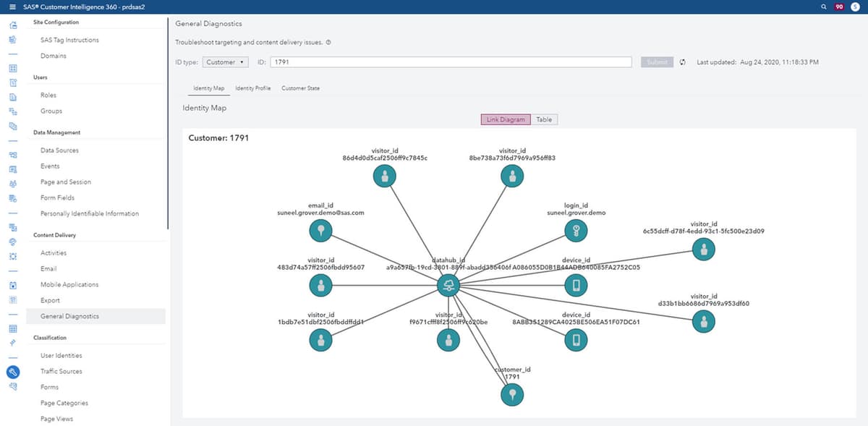Image resolution: width=868 pixels, height=426 pixels.
Task: Select device_id ...85FA2752C05 phone node
Action: (x=576, y=286)
